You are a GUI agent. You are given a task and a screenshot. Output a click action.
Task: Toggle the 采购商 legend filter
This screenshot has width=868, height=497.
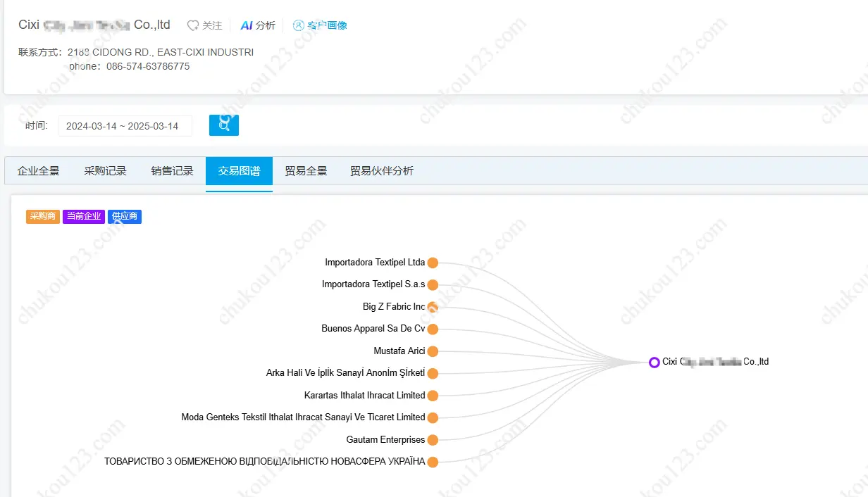point(43,217)
